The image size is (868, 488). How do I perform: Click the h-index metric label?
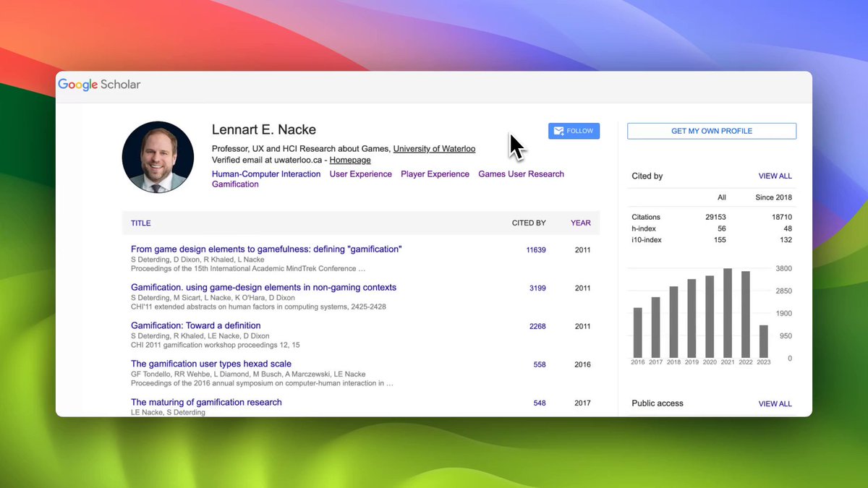click(x=644, y=228)
